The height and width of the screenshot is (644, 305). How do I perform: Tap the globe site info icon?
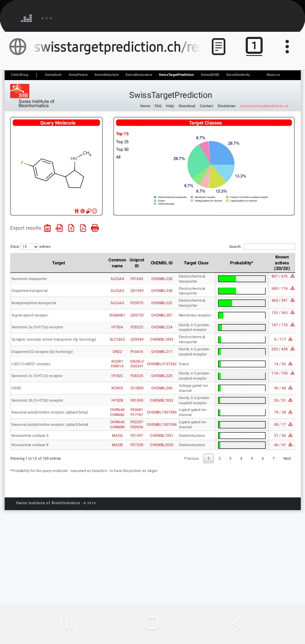(x=18, y=47)
